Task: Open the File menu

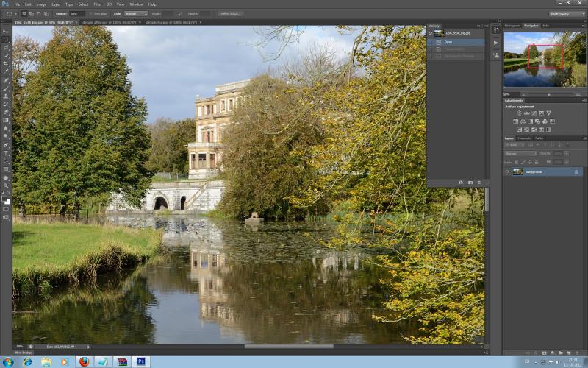Action: [x=17, y=4]
